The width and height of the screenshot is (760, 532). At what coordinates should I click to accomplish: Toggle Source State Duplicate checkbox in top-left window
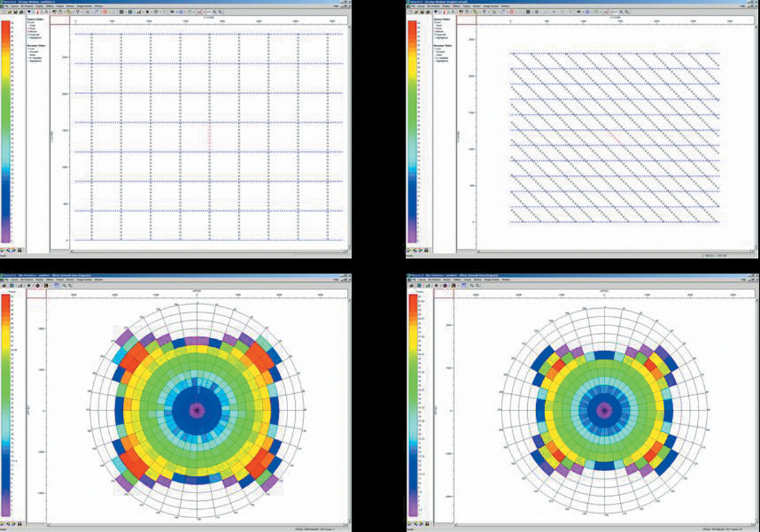28,35
